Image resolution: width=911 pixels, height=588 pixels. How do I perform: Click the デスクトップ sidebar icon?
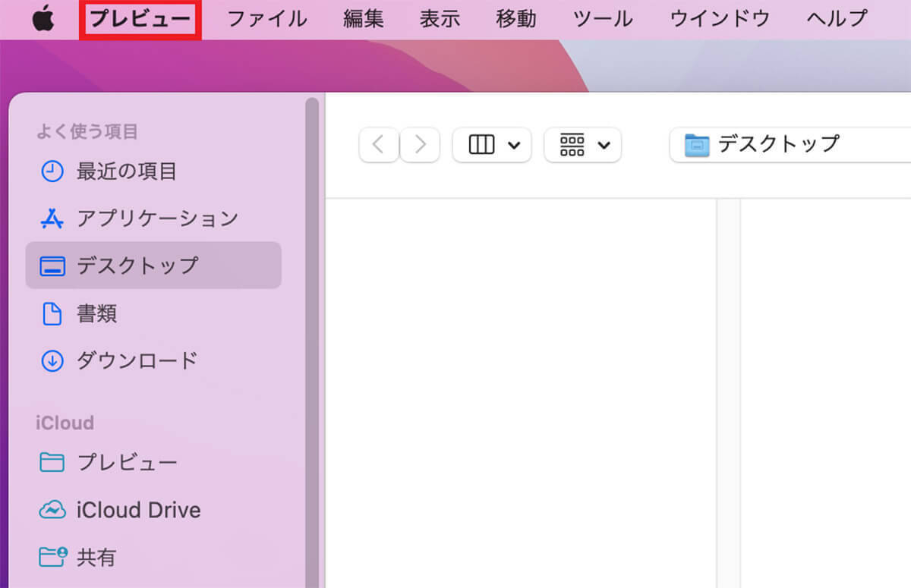[x=52, y=266]
